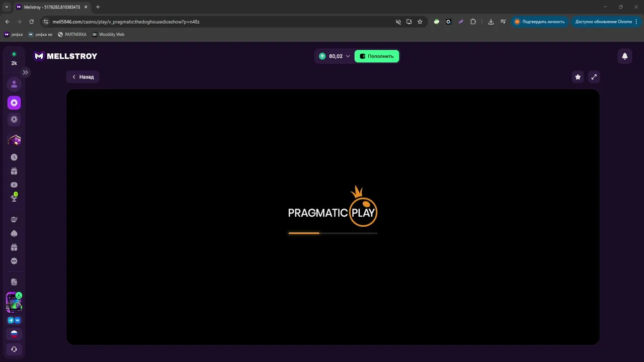Open the PARTNERKA bookmark
644x362 pixels.
(x=72, y=35)
